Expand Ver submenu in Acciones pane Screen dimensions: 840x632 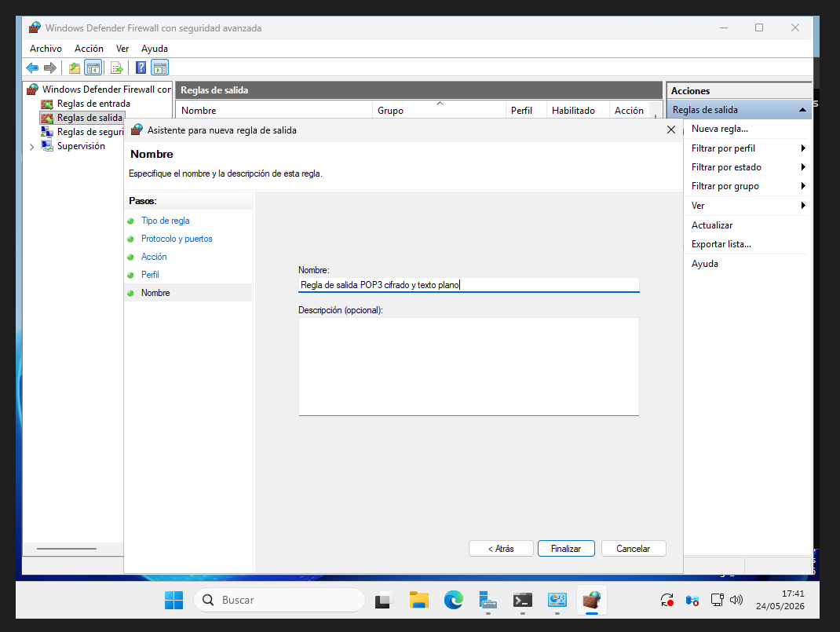pyautogui.click(x=748, y=206)
